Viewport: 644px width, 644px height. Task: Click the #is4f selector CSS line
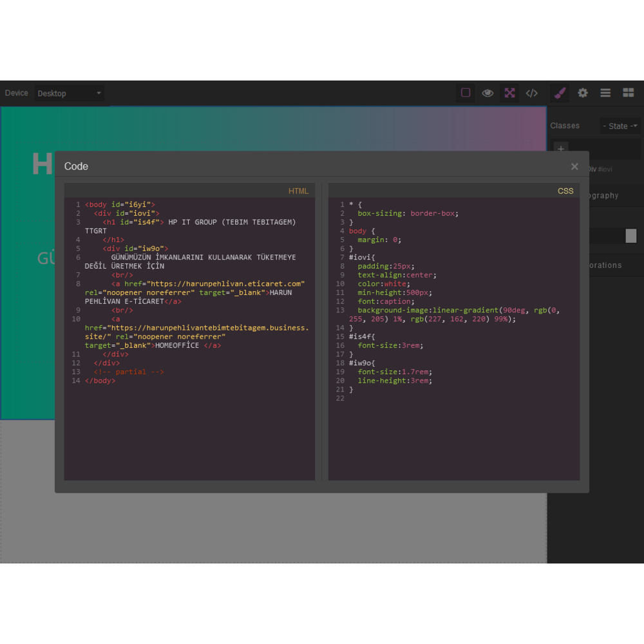[362, 337]
